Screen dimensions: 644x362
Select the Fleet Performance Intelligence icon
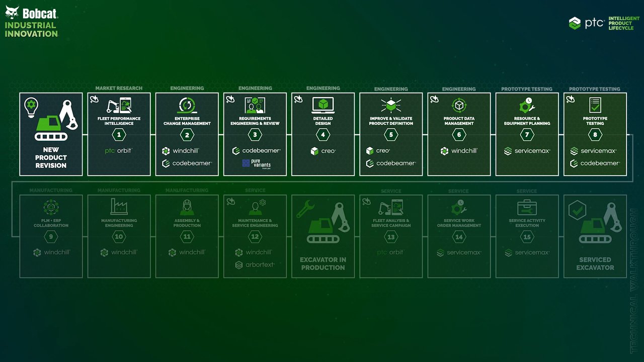pyautogui.click(x=119, y=105)
